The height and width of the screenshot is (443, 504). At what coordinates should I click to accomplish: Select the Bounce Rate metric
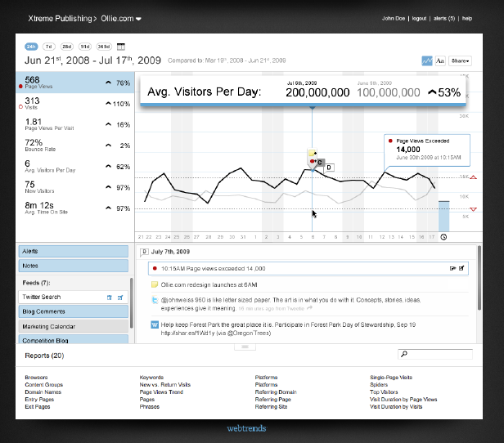click(x=75, y=145)
